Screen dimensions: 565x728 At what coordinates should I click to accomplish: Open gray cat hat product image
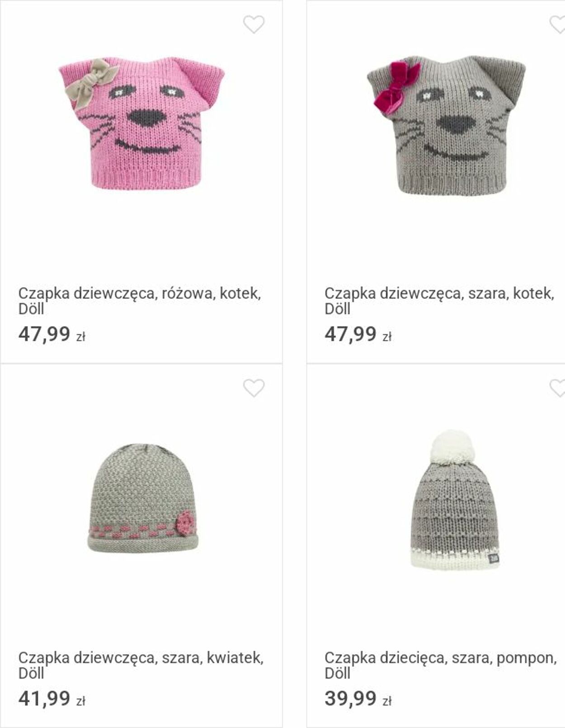click(447, 124)
